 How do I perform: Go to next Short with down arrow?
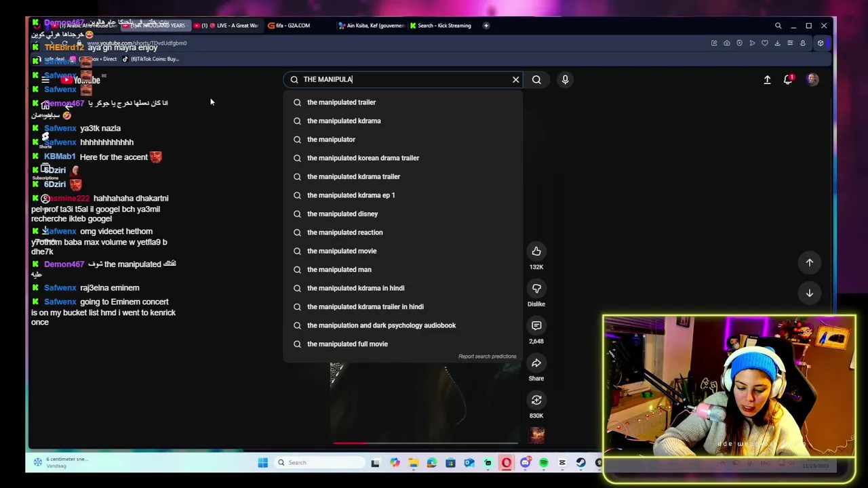tap(809, 293)
